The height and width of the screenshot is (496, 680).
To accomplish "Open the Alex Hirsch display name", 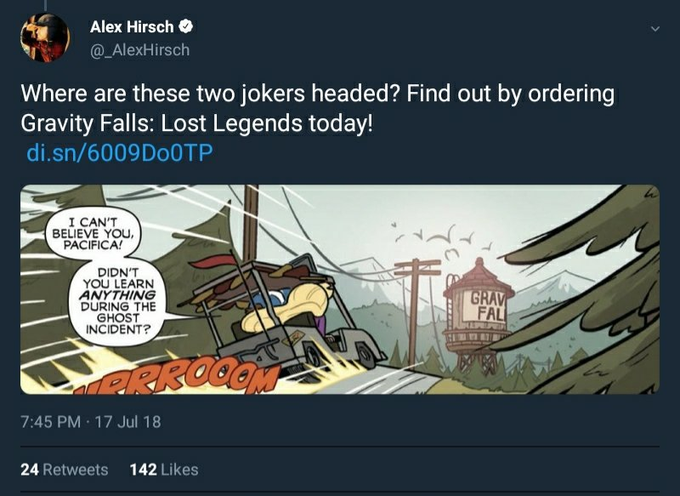I will (x=132, y=27).
